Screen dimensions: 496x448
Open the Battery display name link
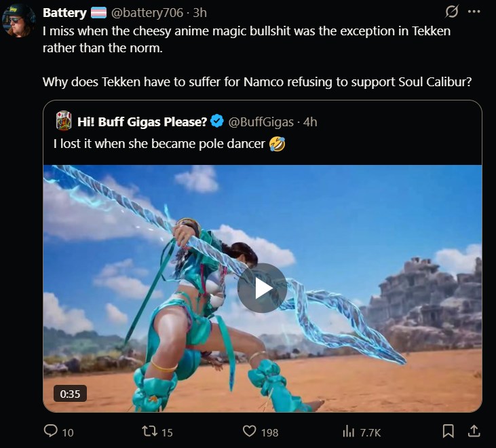[x=64, y=13]
